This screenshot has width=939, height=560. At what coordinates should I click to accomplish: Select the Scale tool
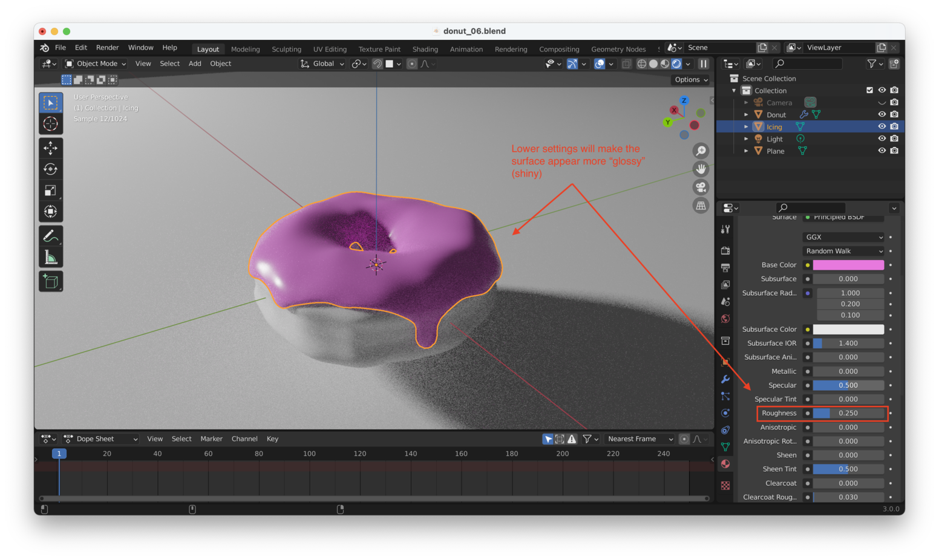click(x=51, y=190)
